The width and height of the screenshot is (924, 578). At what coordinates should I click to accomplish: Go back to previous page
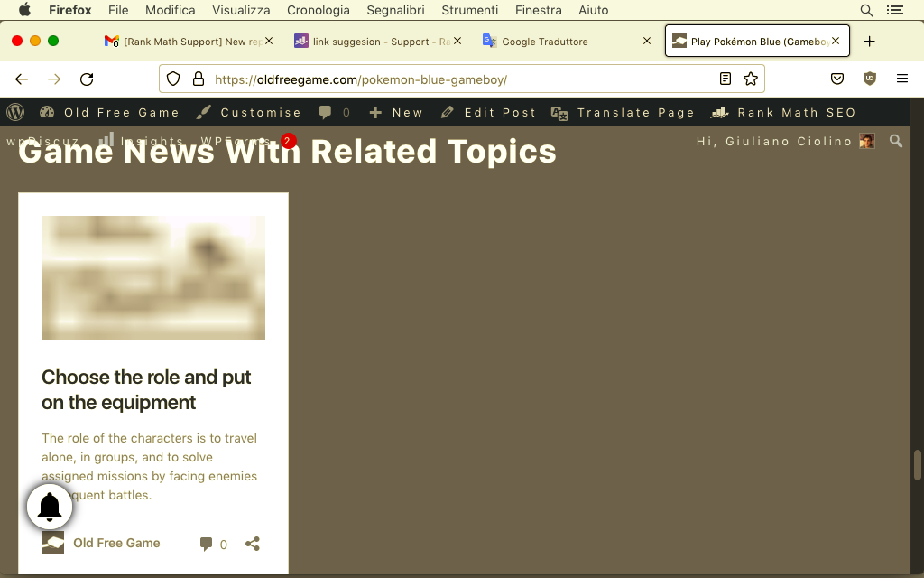(x=22, y=79)
